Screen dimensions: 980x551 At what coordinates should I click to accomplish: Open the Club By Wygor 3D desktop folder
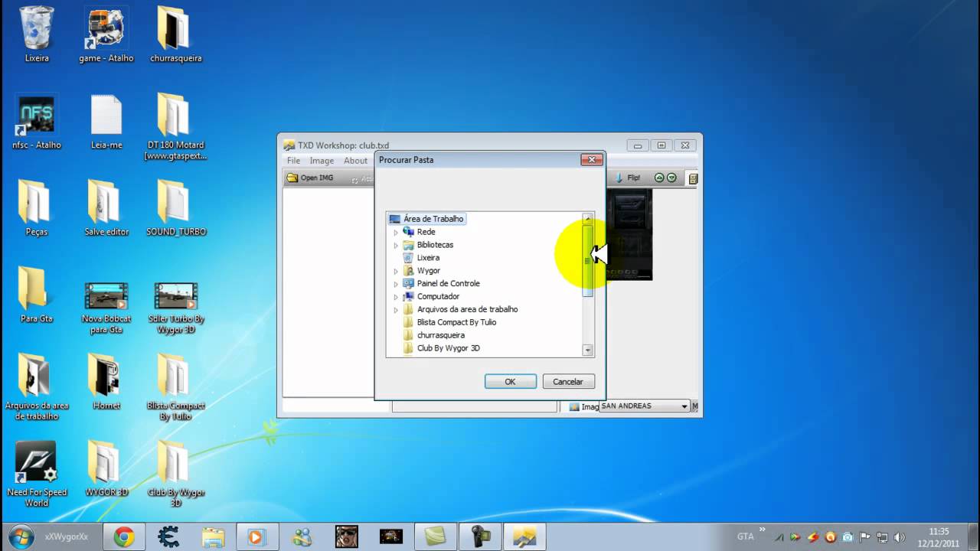click(x=175, y=474)
